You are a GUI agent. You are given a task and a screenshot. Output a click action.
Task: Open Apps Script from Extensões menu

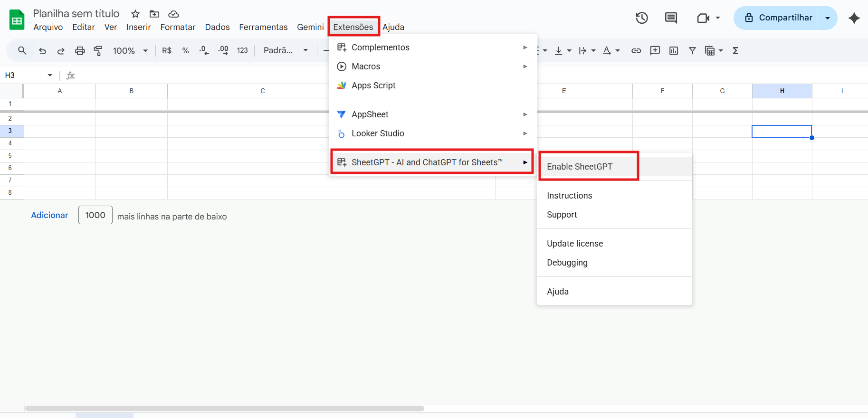pyautogui.click(x=373, y=85)
